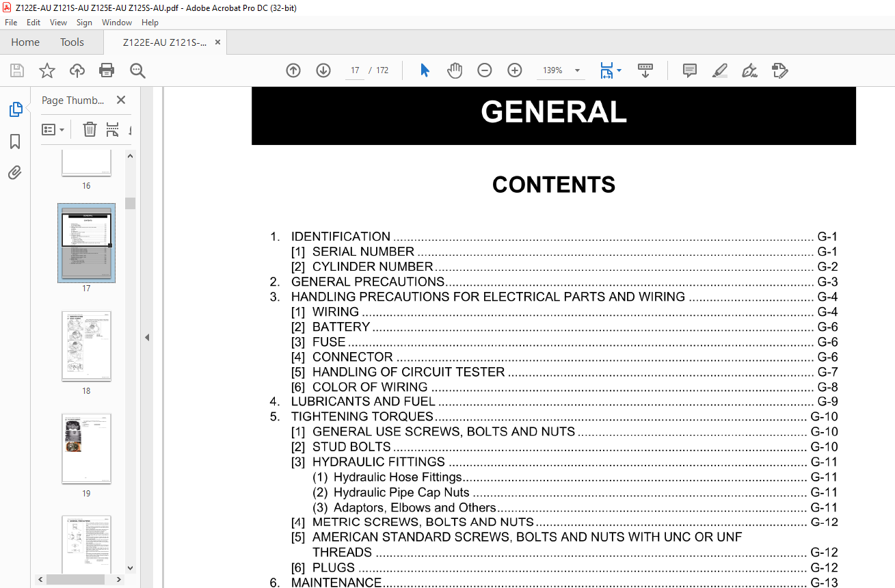The width and height of the screenshot is (895, 588).
Task: Click thumbnails vertical scrollbar handle
Action: (x=131, y=203)
